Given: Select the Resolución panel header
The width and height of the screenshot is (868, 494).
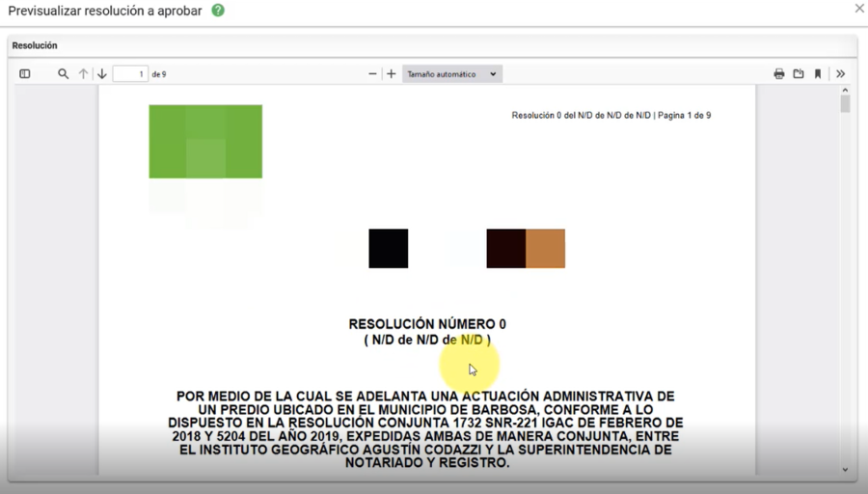Looking at the screenshot, I should click(35, 45).
